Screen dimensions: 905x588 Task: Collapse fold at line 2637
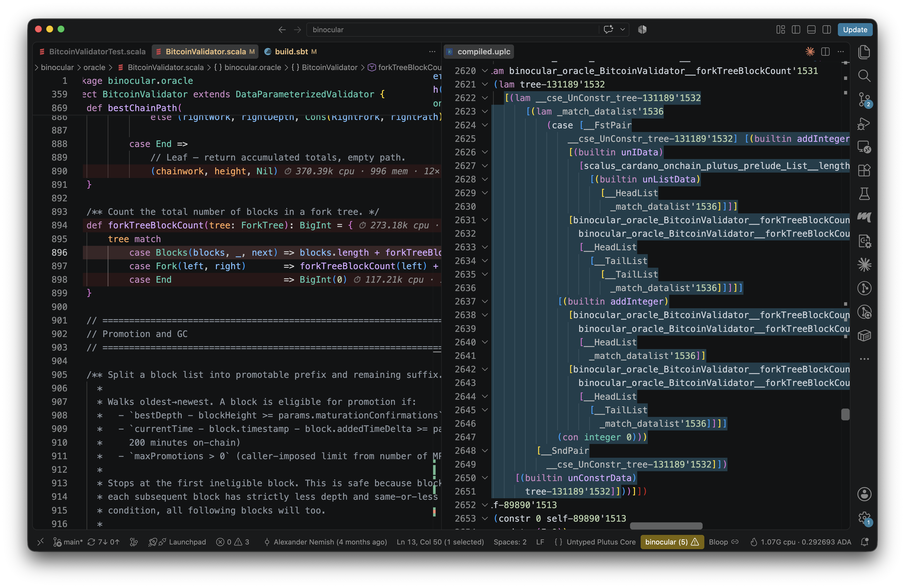pos(485,301)
